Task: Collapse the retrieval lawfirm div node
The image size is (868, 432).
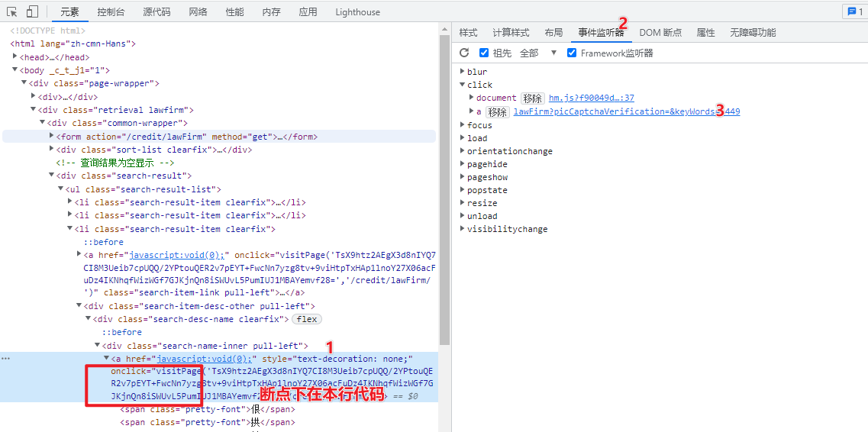Action: tap(34, 109)
